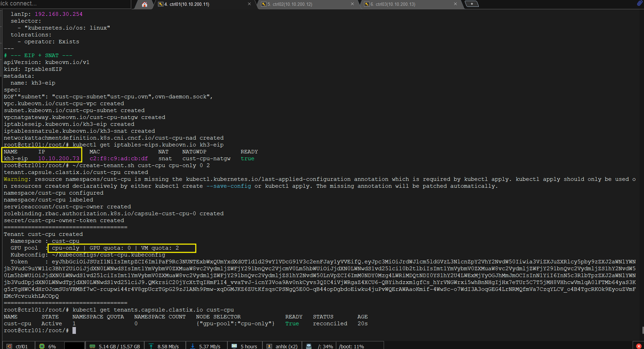Click the NODE SELECTOR value {"gpu-pool":"cpu-only"}
The width and height of the screenshot is (644, 349).
[x=236, y=324]
